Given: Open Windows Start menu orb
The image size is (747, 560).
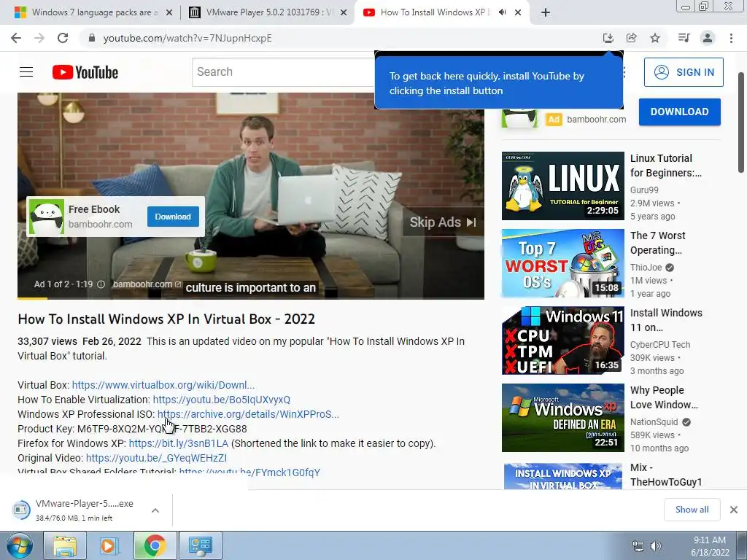Looking at the screenshot, I should 20,545.
